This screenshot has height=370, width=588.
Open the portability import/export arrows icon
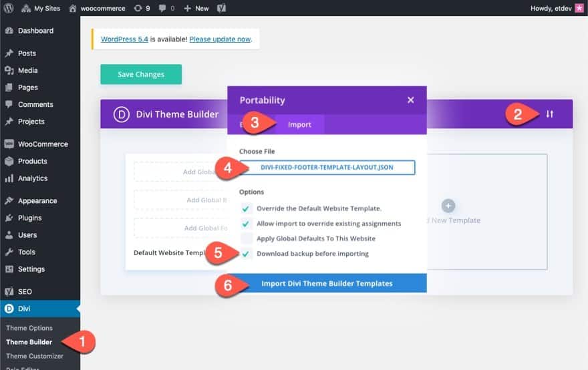coord(549,114)
